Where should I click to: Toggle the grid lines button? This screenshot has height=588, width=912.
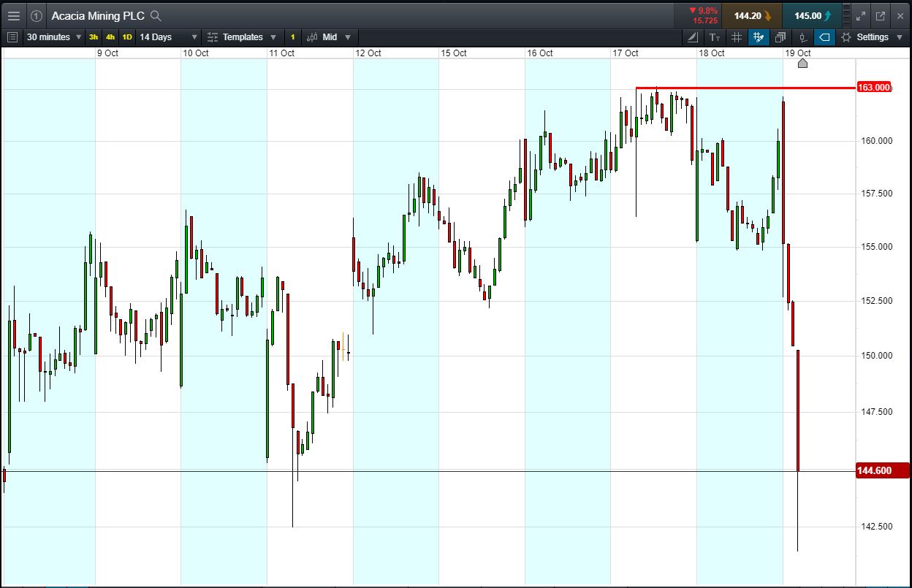tap(737, 37)
